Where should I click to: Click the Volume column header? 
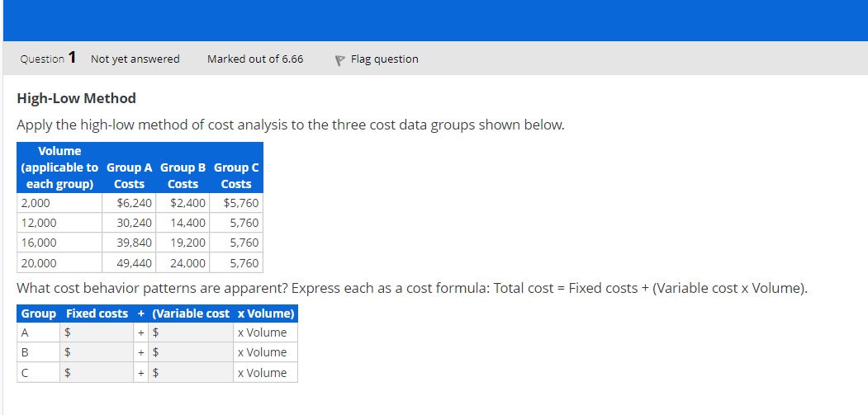click(x=59, y=167)
